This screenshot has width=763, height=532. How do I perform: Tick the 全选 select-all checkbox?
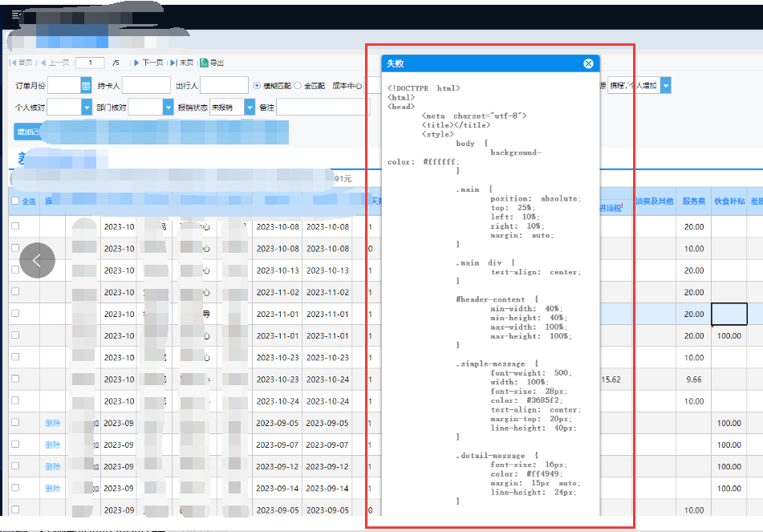tap(15, 201)
